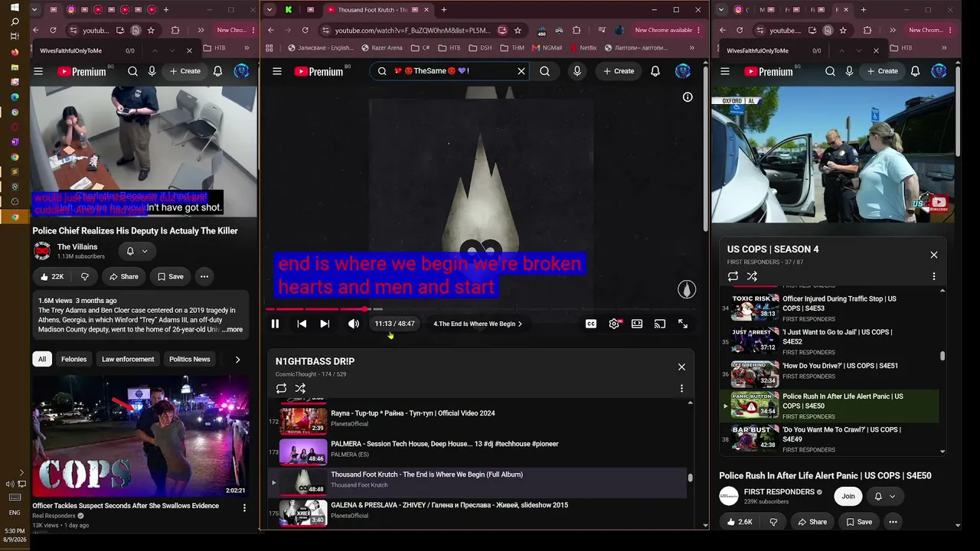Skip to previous video in center player
This screenshot has height=551, width=980.
pyautogui.click(x=302, y=324)
